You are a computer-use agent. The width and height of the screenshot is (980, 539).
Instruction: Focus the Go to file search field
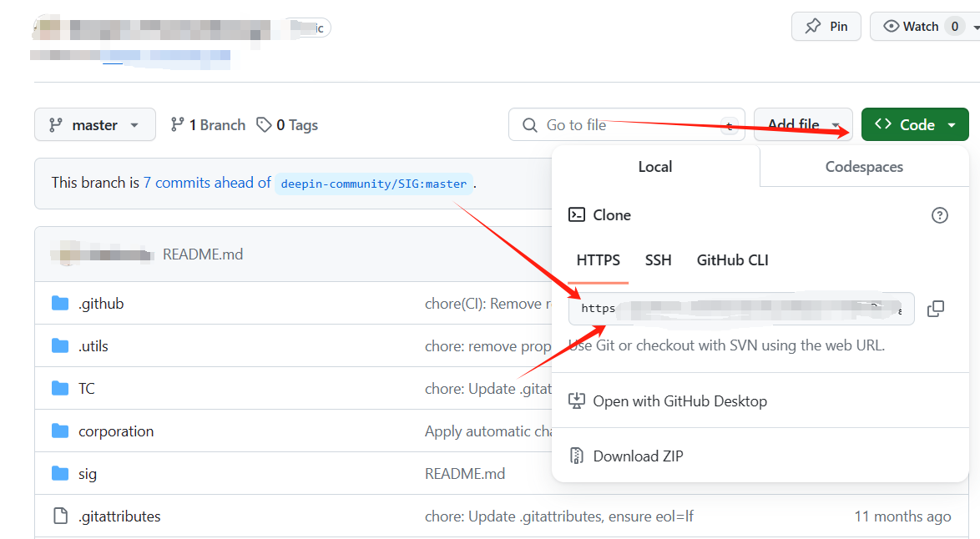627,124
